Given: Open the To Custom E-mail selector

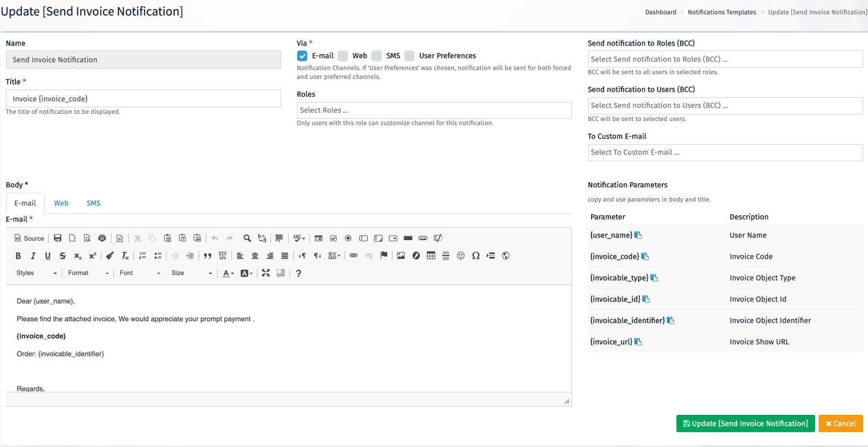Looking at the screenshot, I should 725,152.
